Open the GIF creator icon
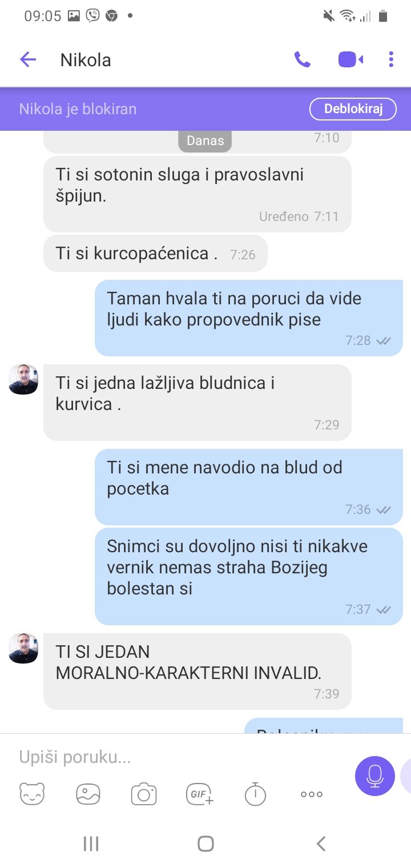The width and height of the screenshot is (411, 868). 200,794
